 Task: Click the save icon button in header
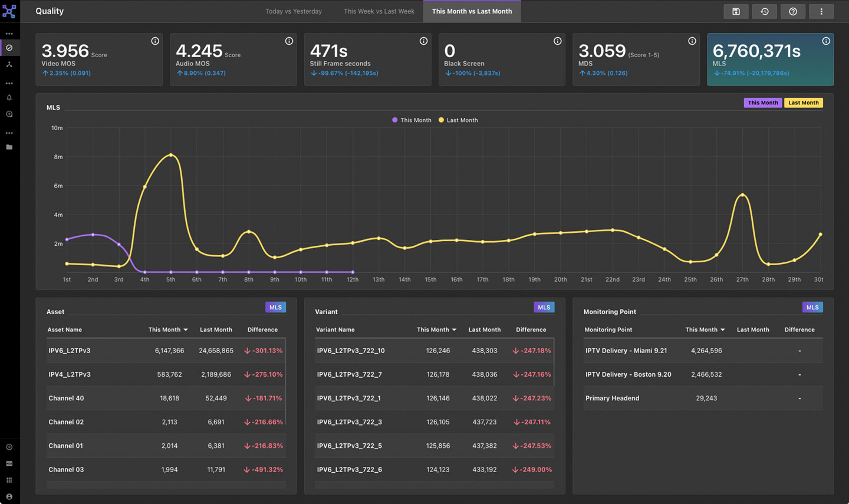pos(736,11)
